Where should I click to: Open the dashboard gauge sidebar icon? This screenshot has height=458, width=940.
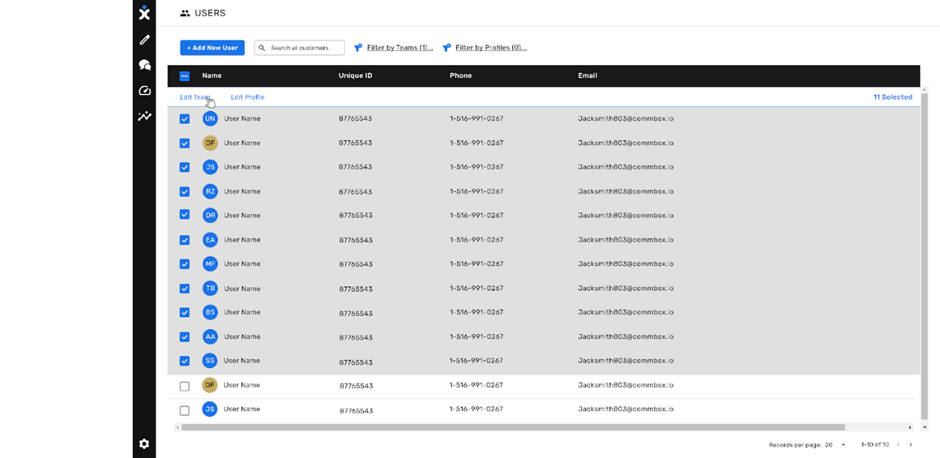(x=144, y=91)
